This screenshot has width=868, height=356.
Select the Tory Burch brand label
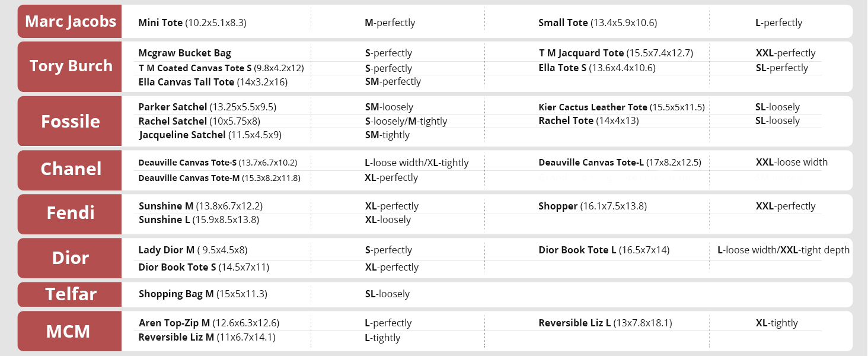click(71, 66)
